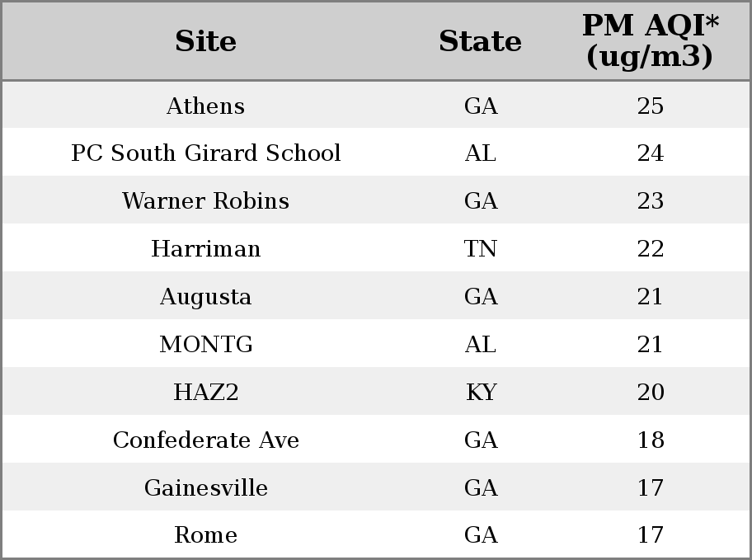Click PC South Girard School entry
This screenshot has height=560, width=752.
pos(206,153)
